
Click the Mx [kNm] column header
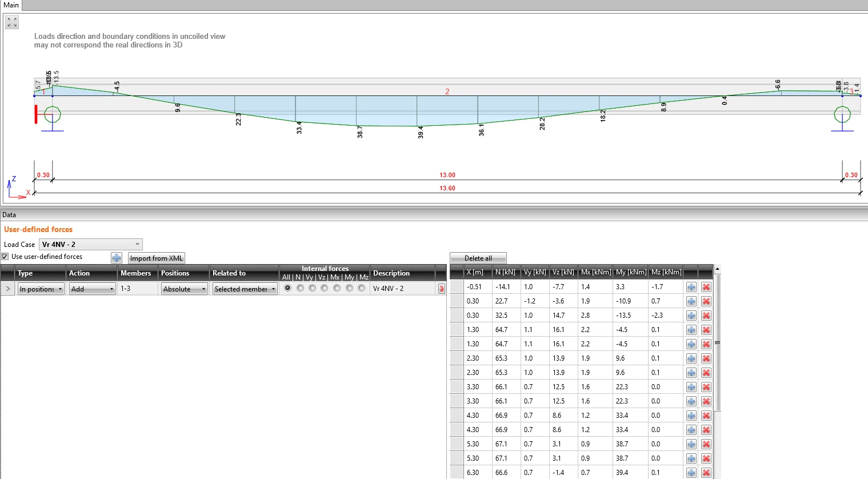pyautogui.click(x=595, y=272)
